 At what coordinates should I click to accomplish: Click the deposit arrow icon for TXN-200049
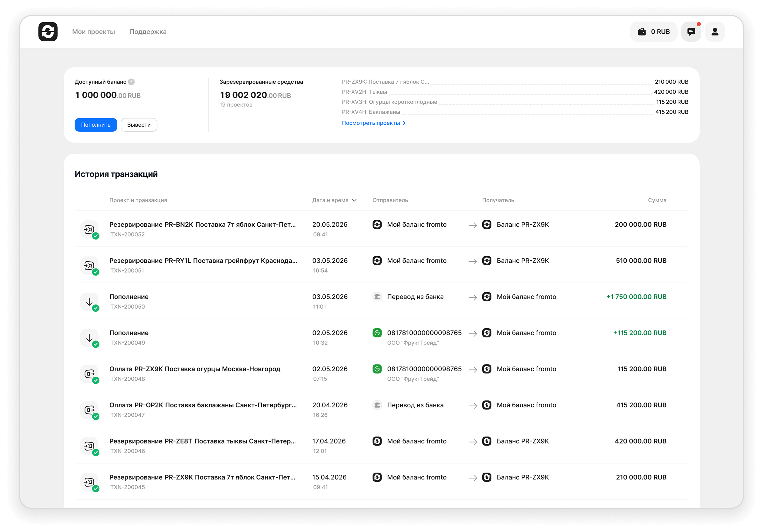point(89,338)
